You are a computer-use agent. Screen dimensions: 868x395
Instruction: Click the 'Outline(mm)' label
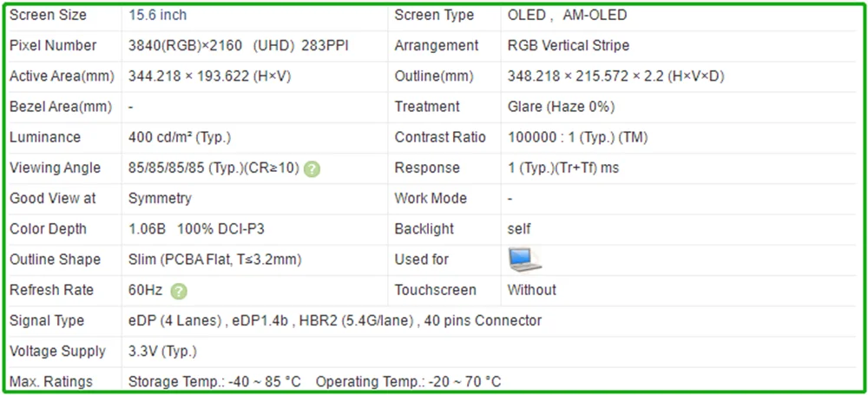coord(434,76)
